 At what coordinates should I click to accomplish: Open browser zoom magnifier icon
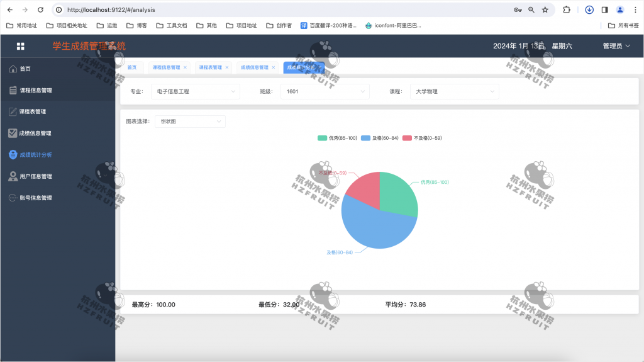coord(531,10)
